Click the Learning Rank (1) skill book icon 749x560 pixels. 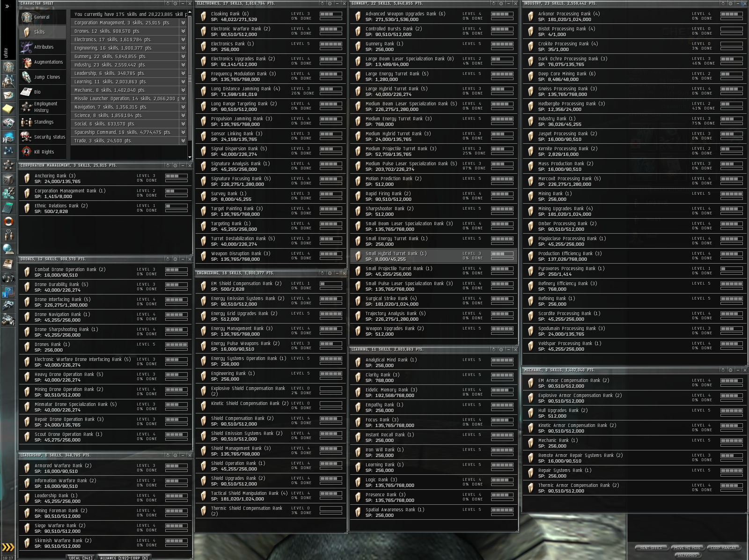click(358, 467)
